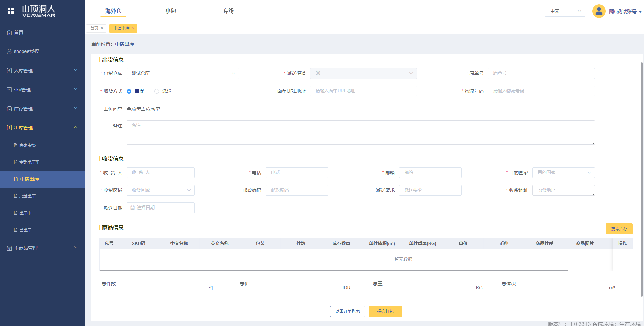Switch to the 专线 top tab

(228, 11)
